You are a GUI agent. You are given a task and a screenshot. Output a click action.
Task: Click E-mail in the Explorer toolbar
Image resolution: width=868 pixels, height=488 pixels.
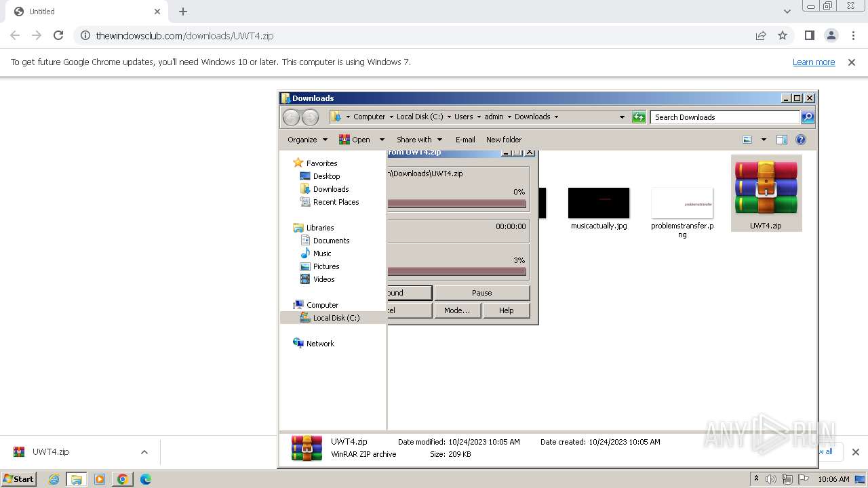465,140
